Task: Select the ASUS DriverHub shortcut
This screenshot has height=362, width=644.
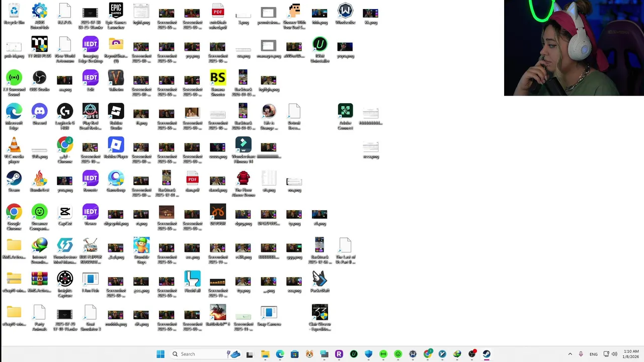Action: point(39,16)
